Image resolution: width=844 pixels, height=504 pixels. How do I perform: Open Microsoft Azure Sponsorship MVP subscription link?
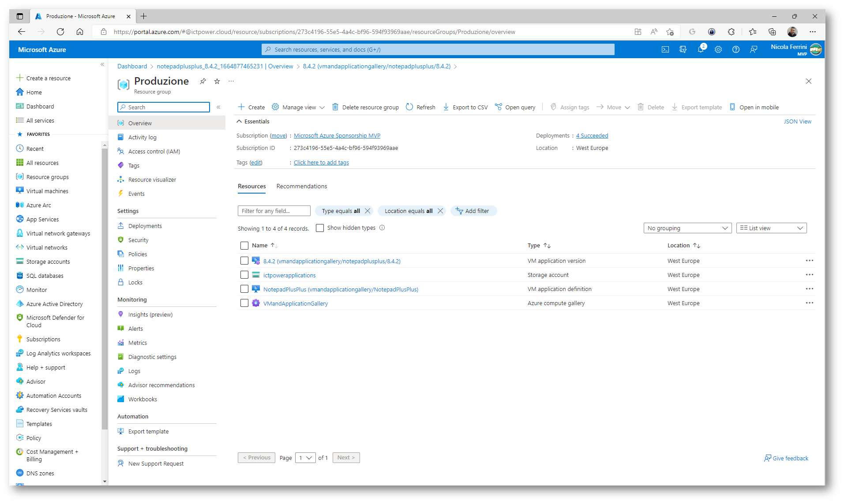337,135
